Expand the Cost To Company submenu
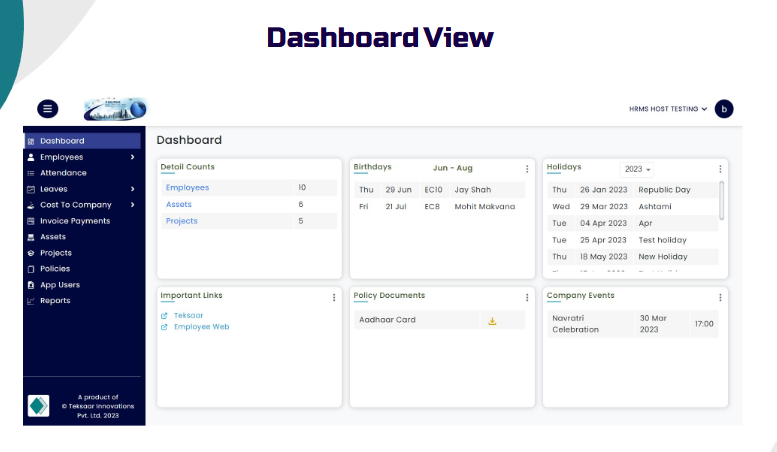Image resolution: width=777 pixels, height=452 pixels. [132, 205]
